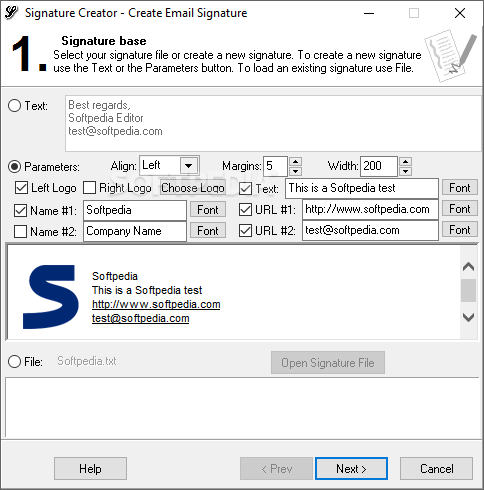Click the 'Best regards' text area

click(x=273, y=124)
